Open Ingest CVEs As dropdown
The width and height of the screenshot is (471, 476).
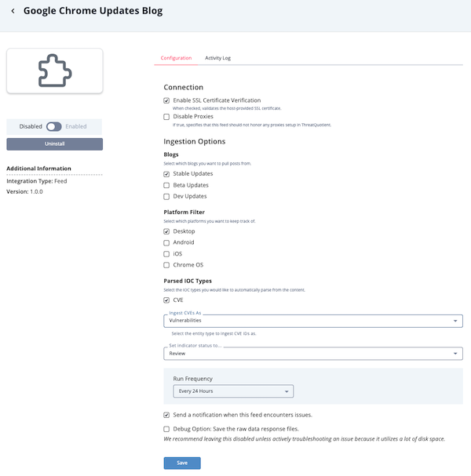[313, 321]
